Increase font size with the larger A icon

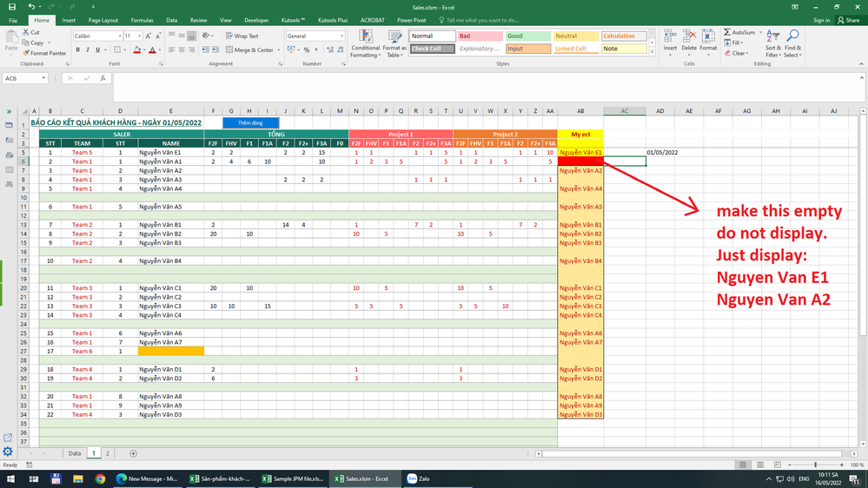(149, 36)
